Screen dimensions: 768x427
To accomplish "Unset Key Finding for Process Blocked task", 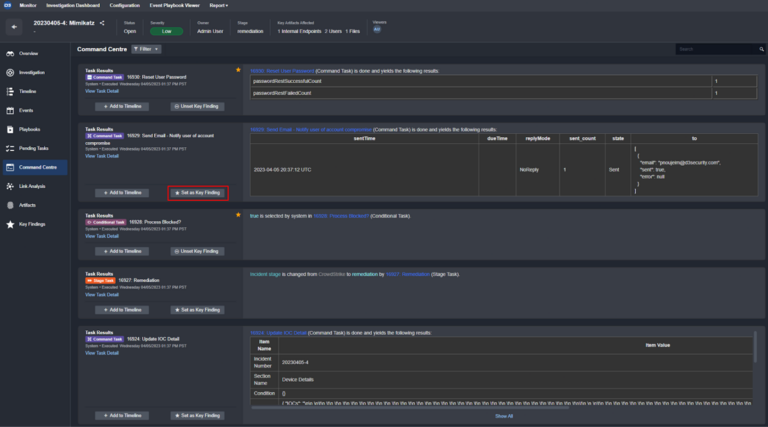I will point(197,251).
